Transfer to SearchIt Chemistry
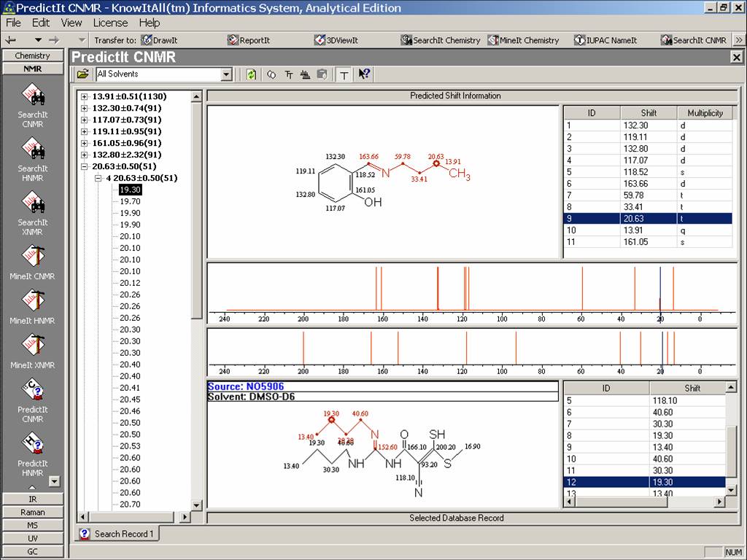Viewport: 747px width, 560px height. coord(441,41)
